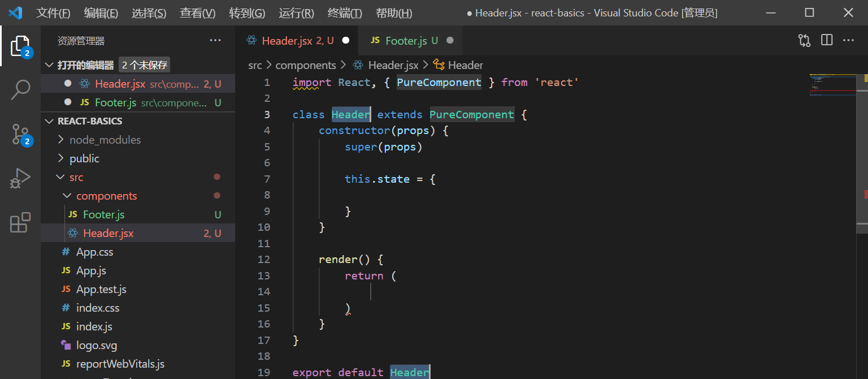Viewport: 868px width, 379px height.
Task: Open editor More Actions ellipsis menu
Action: coord(849,40)
